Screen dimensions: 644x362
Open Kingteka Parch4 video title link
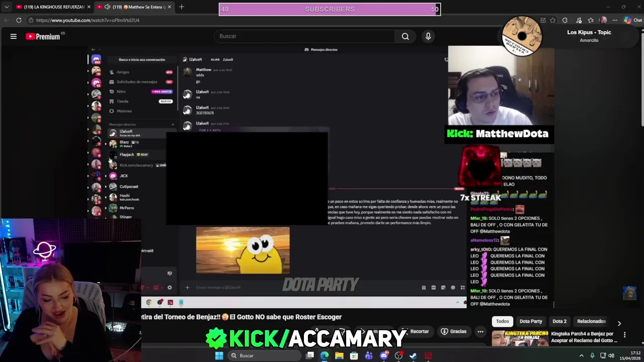[x=584, y=337]
